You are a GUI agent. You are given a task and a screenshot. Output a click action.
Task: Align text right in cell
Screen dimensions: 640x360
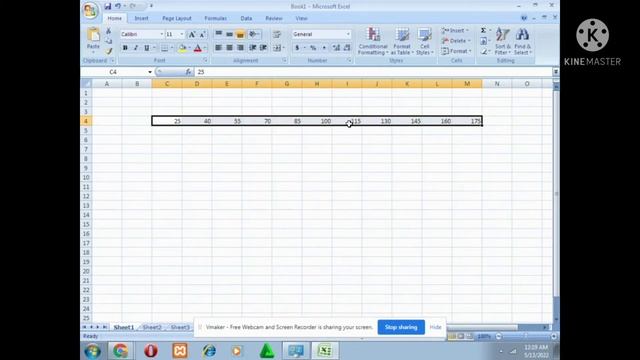[240, 48]
